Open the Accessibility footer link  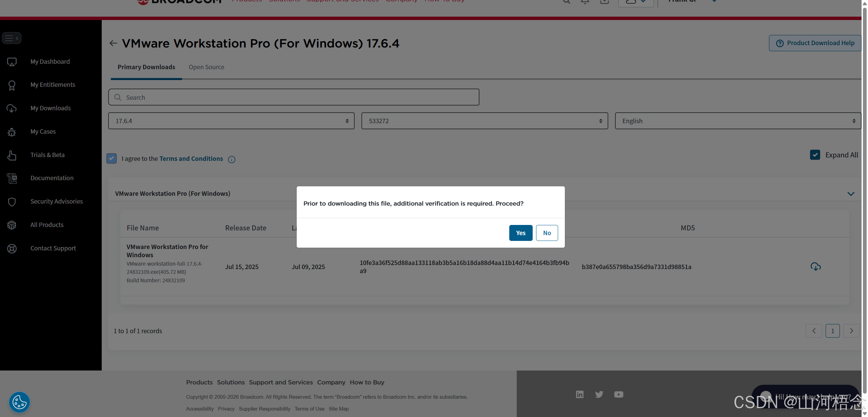(x=200, y=409)
